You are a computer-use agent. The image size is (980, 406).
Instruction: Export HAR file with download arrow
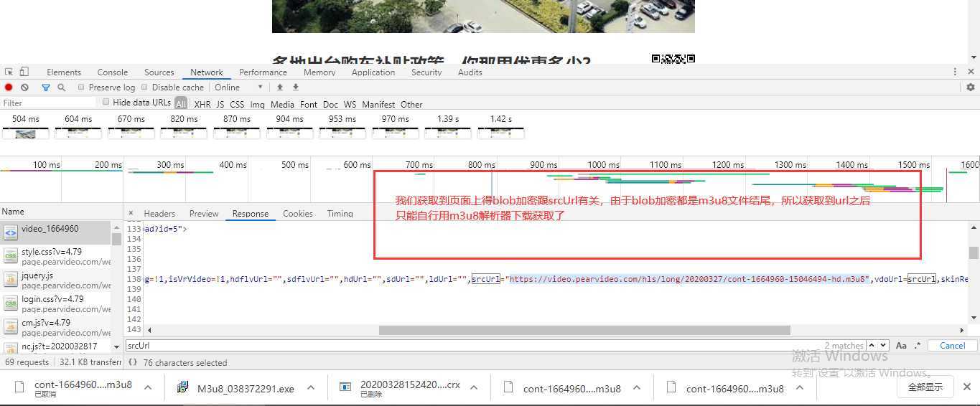[295, 88]
